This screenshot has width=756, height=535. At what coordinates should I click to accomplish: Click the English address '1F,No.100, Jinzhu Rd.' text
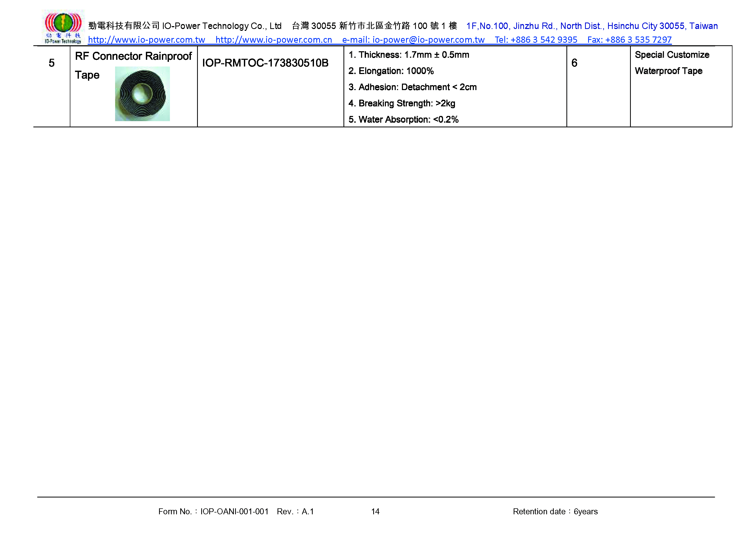click(x=512, y=26)
